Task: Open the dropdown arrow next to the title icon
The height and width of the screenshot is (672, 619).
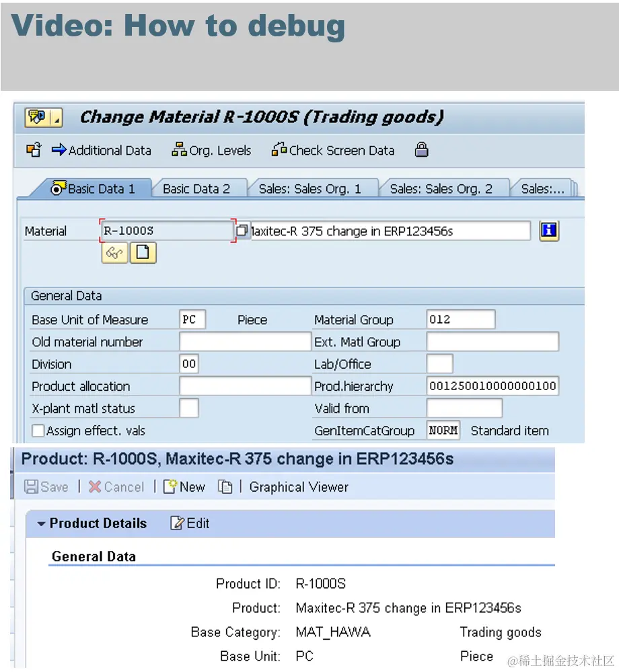Action: (57, 117)
